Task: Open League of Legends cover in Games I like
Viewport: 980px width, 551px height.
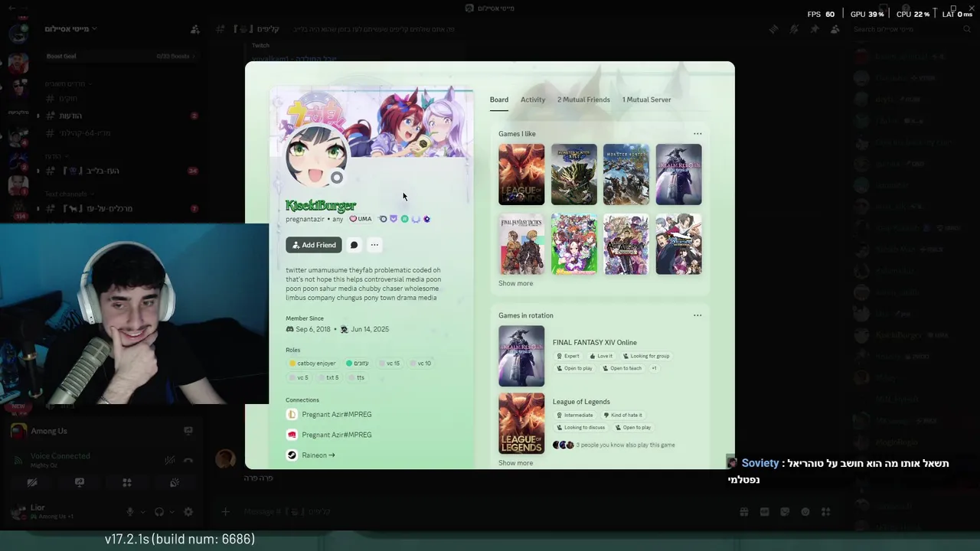Action: click(521, 174)
